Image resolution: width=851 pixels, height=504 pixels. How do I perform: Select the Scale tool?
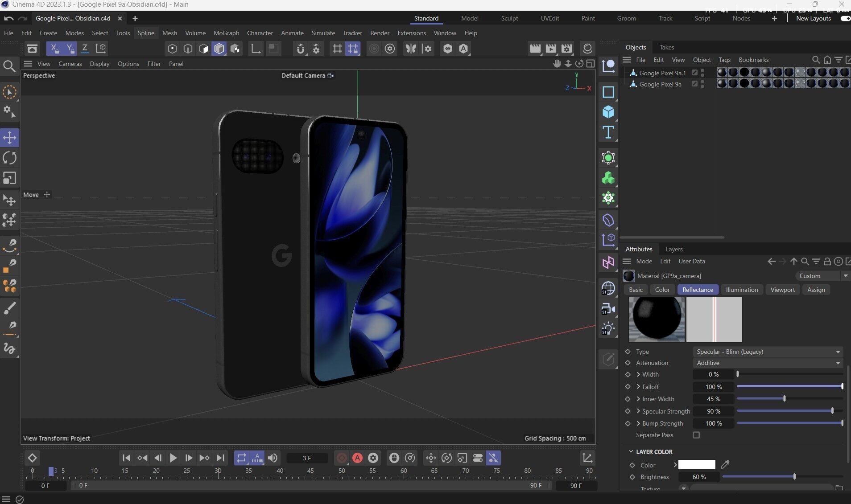coord(9,178)
